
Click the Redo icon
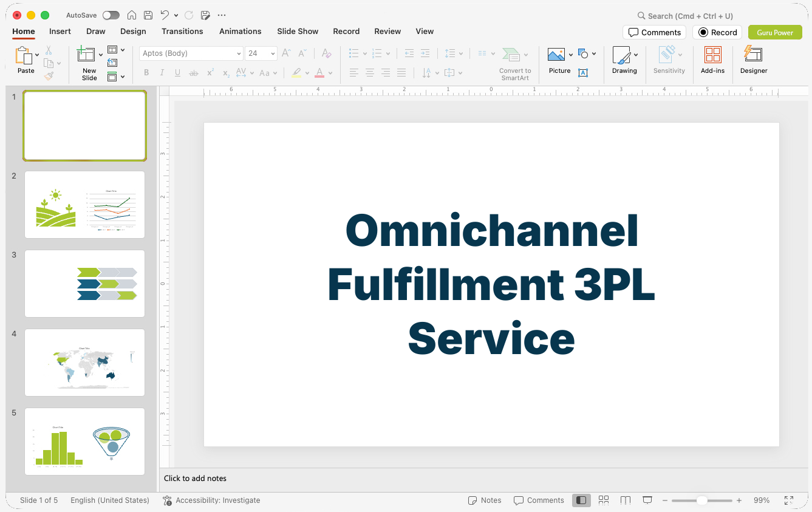point(189,15)
